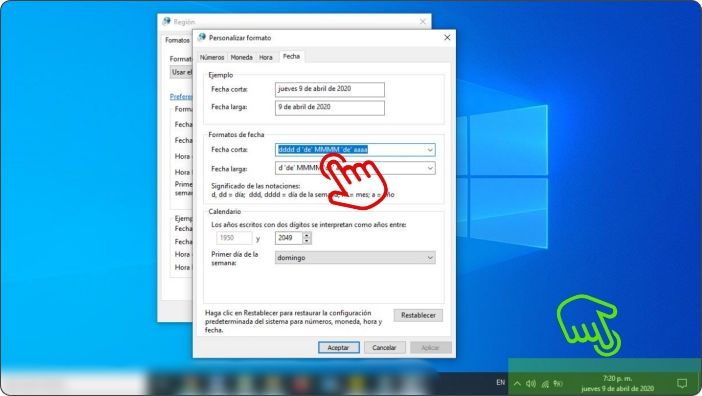
Task: Close the Región window behind
Action: pos(423,21)
